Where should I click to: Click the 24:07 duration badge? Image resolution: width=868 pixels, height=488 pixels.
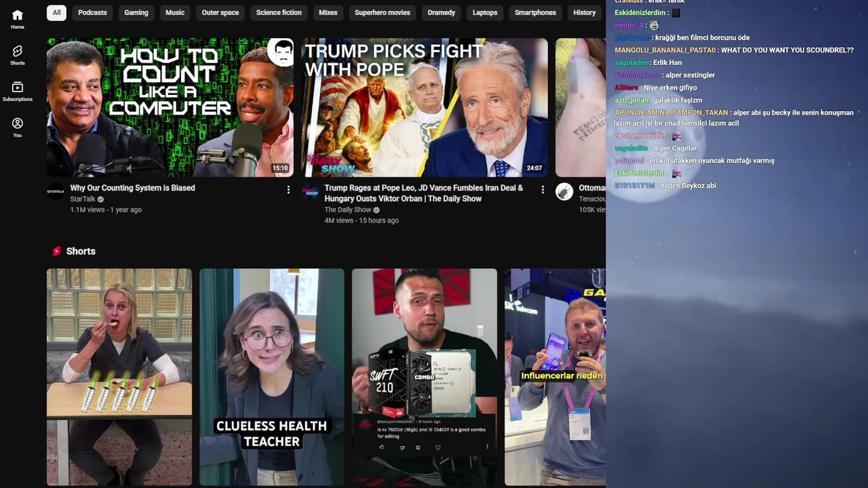point(534,168)
